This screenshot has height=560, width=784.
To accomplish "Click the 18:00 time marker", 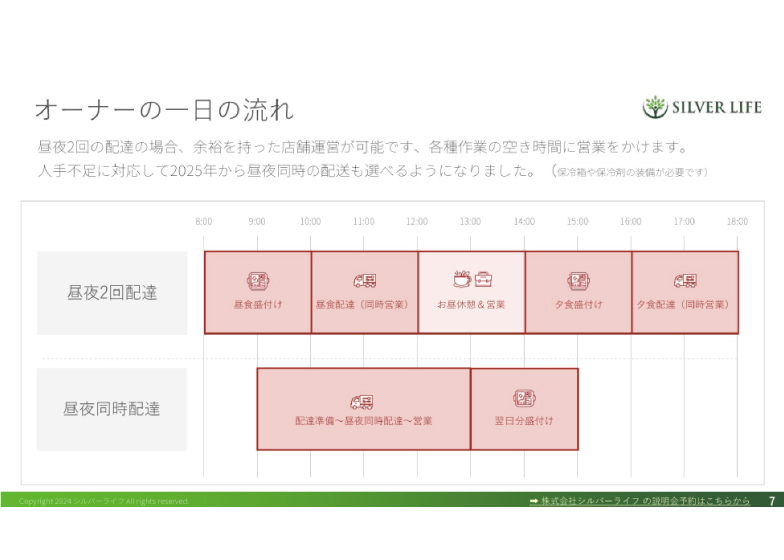I will (737, 222).
